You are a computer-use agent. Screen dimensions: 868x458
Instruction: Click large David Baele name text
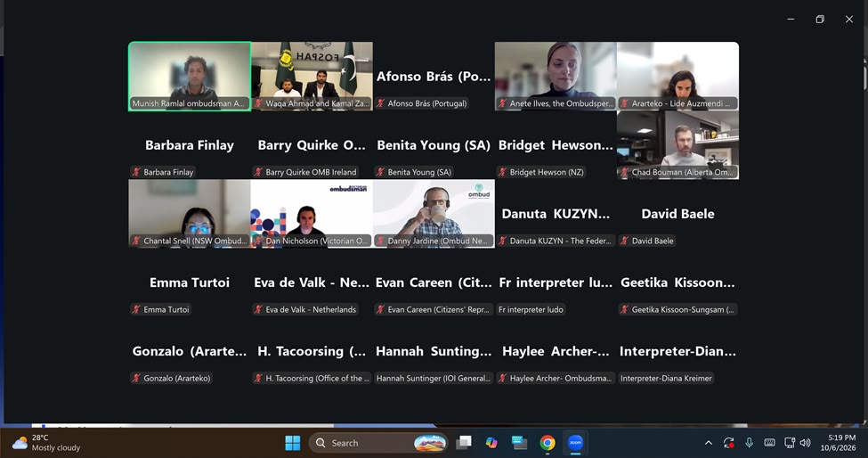[x=677, y=214]
